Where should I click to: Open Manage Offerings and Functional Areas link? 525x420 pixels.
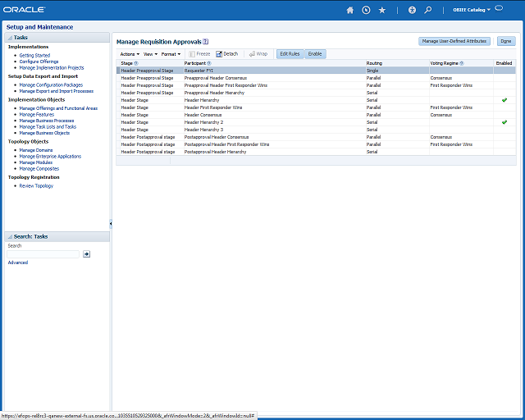(58, 108)
